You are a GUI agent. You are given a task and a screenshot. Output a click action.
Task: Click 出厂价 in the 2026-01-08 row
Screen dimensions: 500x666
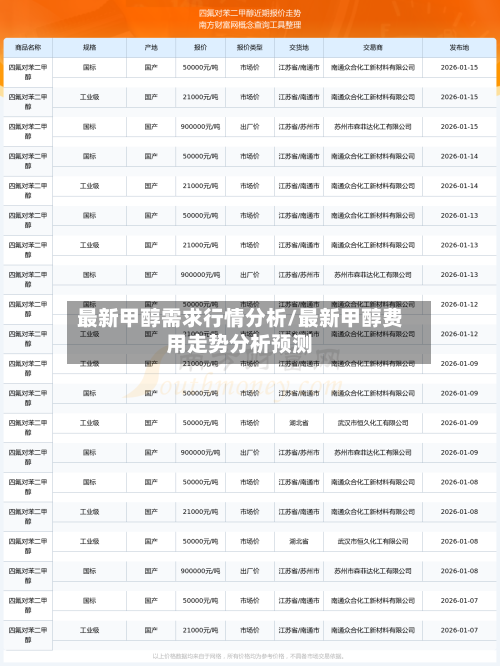tap(249, 571)
